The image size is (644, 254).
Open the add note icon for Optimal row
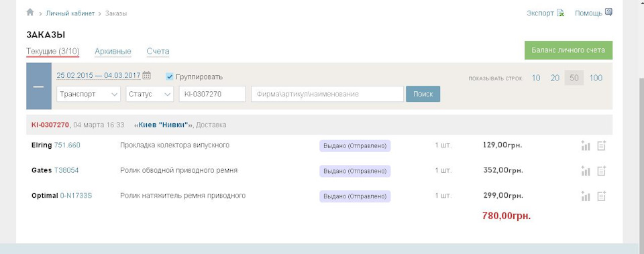tap(602, 196)
